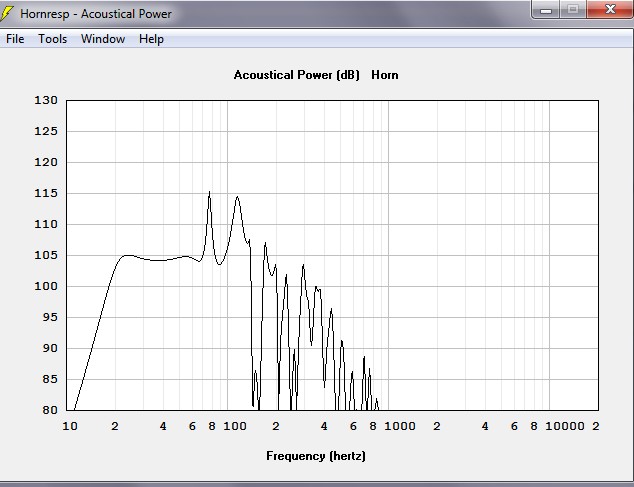Click the 95 dB y-axis label
This screenshot has height=487, width=634.
tap(50, 317)
